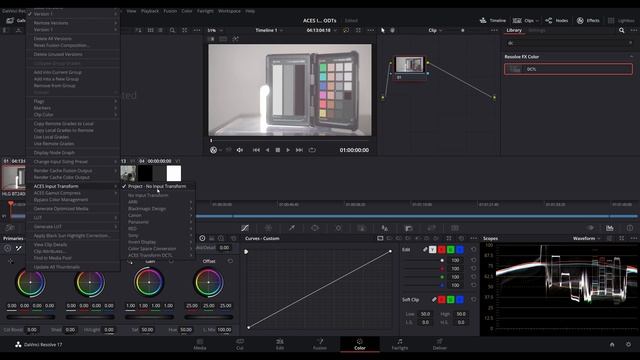Toggle Soft Clip channel link

[x=433, y=300]
